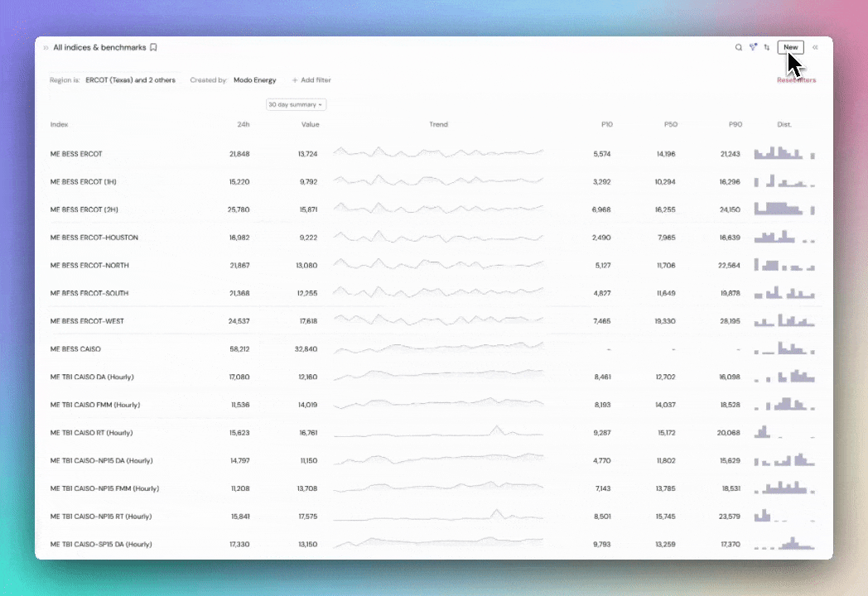Viewport: 868px width, 596px height.
Task: Collapse the right panel double-chevron icon
Action: pos(816,48)
